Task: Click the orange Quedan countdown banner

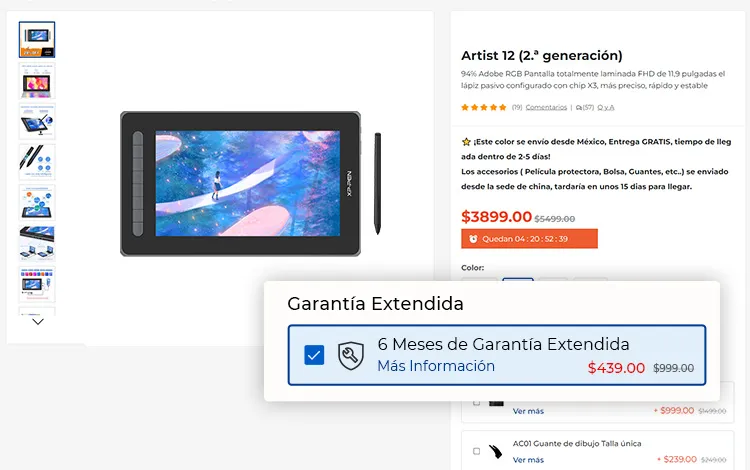Action: (529, 239)
